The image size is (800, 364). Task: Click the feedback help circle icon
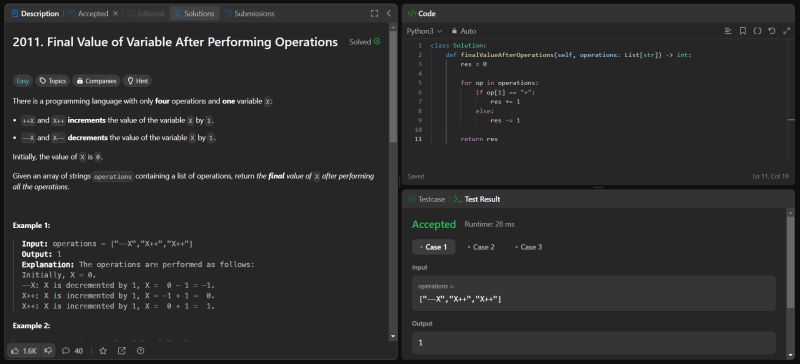tap(141, 351)
